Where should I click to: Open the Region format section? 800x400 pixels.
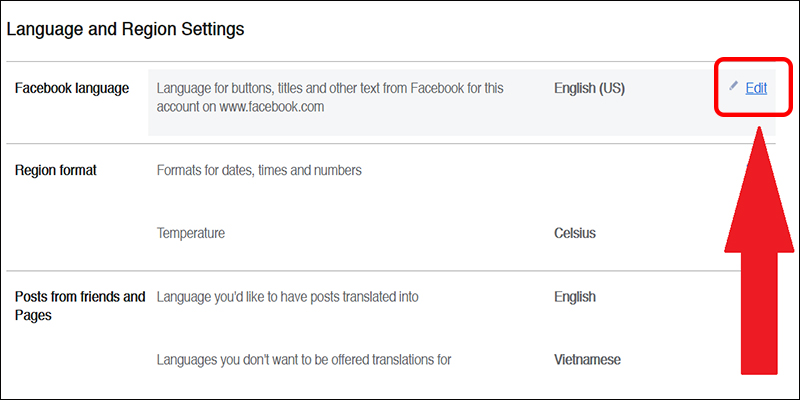(x=56, y=170)
